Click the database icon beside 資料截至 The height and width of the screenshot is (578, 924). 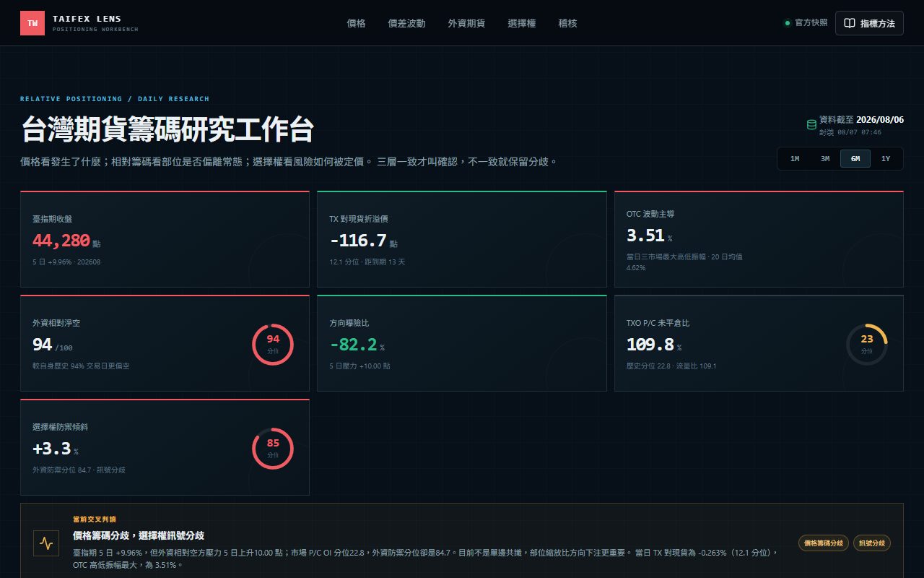(x=811, y=125)
